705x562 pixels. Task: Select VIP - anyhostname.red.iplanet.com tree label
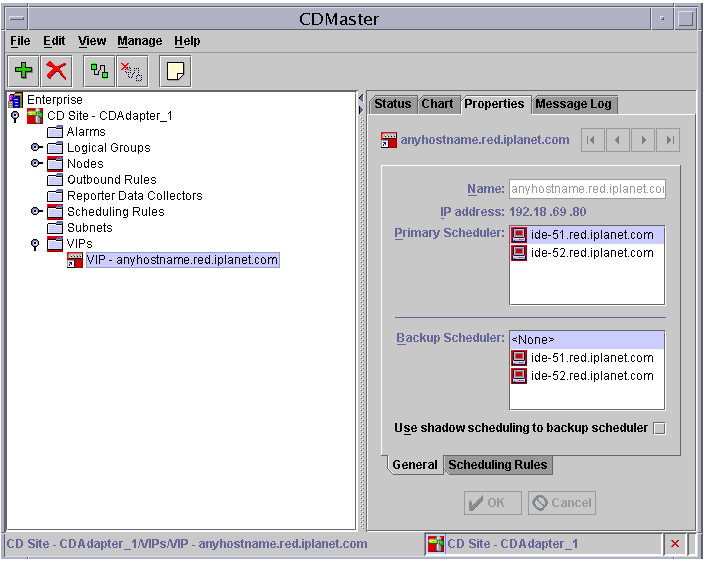click(183, 260)
